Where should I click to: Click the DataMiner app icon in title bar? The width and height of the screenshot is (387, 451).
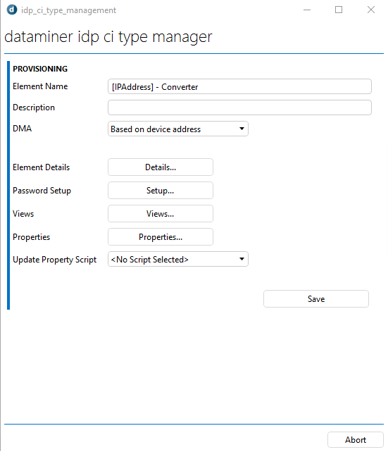[12, 10]
